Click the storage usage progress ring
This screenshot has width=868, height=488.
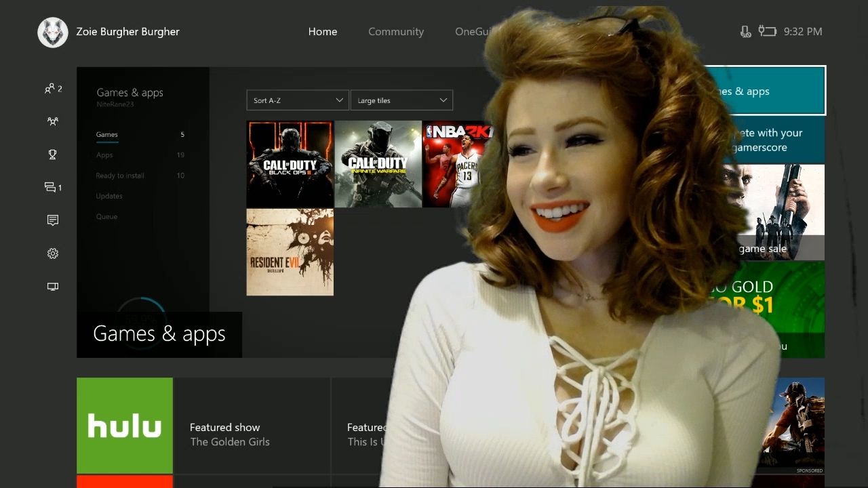tap(142, 322)
